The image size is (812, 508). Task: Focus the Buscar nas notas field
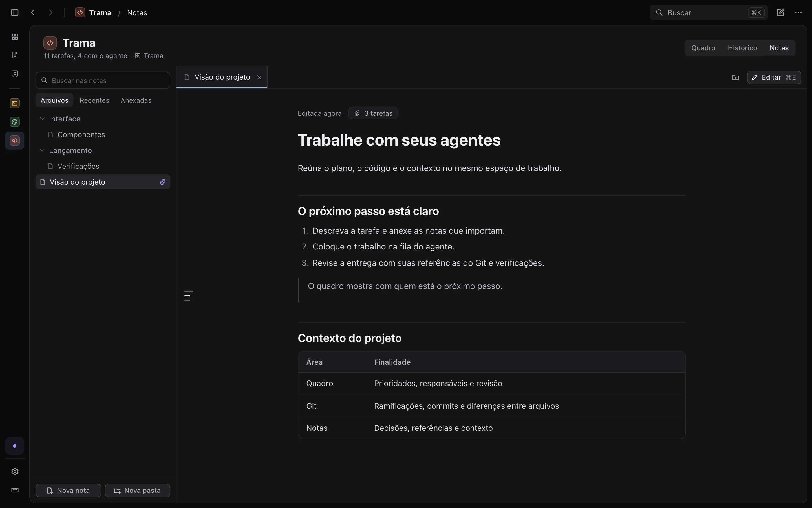pyautogui.click(x=103, y=80)
